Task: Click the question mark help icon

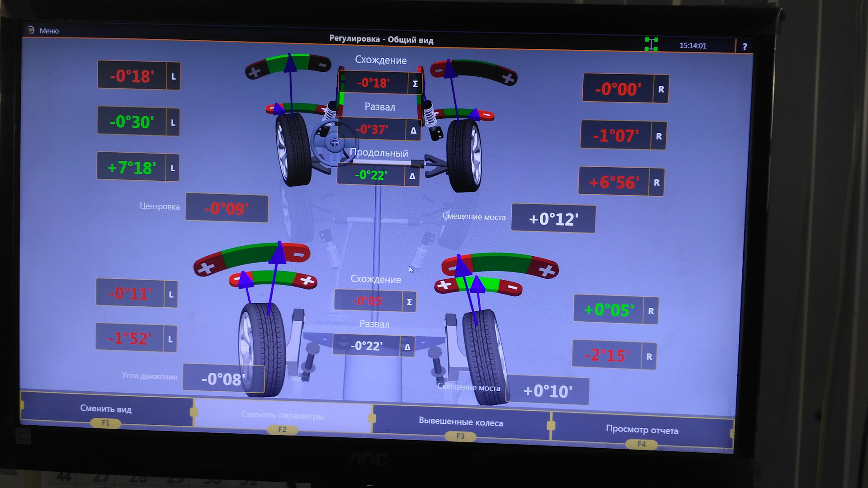Action: (x=745, y=47)
